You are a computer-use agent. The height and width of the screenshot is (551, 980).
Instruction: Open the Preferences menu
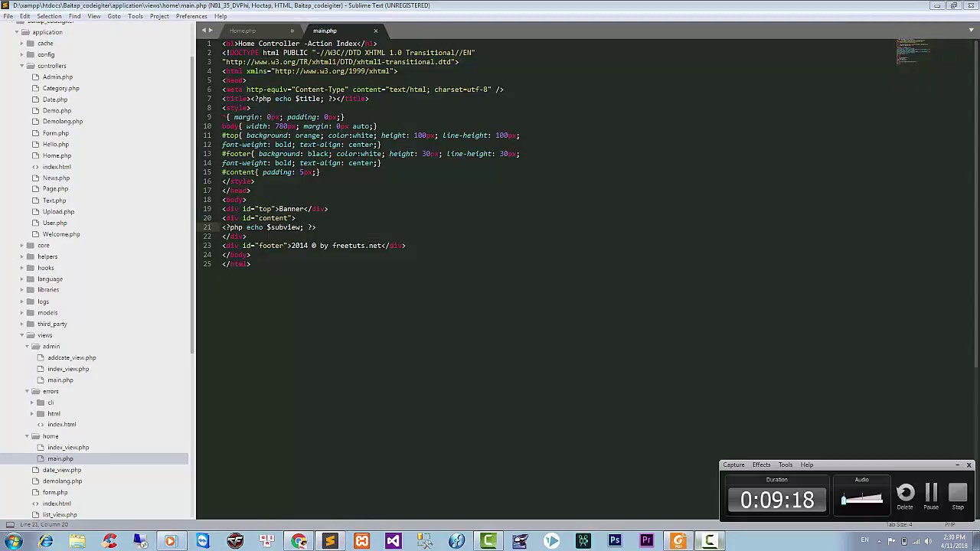click(x=191, y=16)
